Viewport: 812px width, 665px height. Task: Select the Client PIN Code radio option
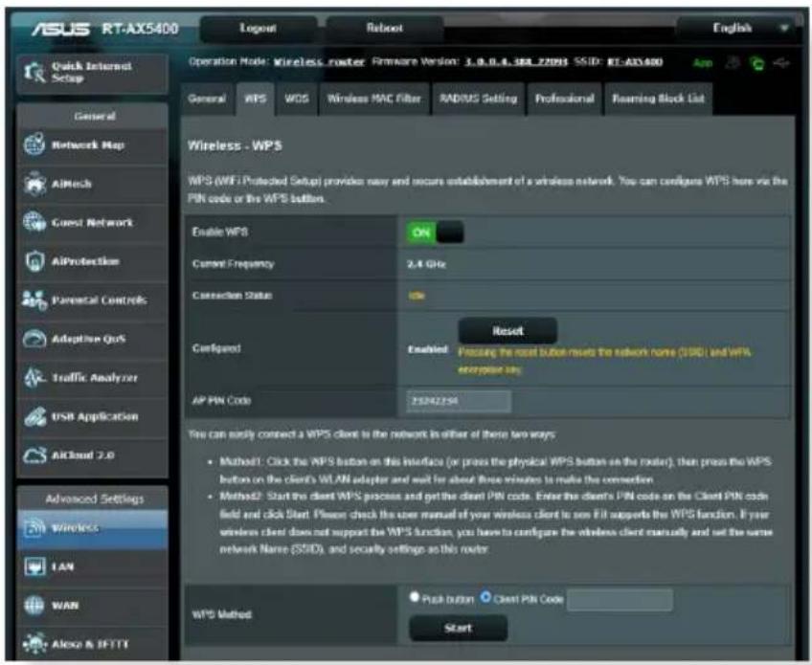pos(485,597)
